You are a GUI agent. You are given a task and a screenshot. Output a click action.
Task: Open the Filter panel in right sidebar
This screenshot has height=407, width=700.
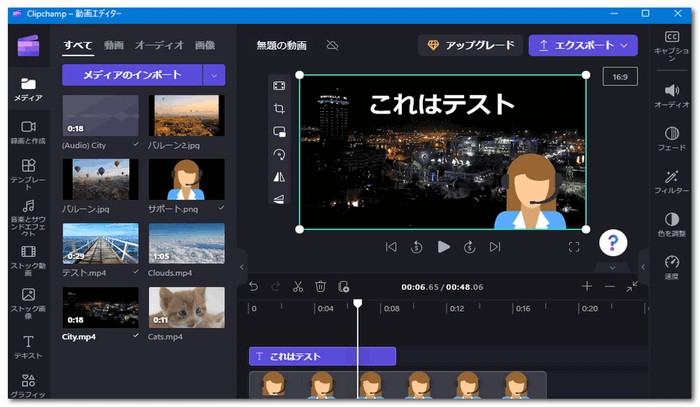point(671,180)
